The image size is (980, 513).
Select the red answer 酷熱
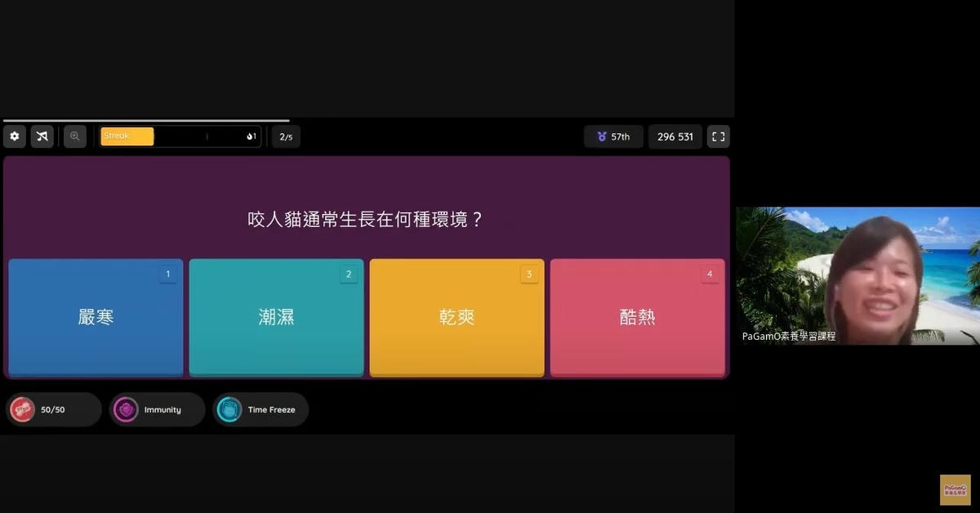tap(637, 317)
